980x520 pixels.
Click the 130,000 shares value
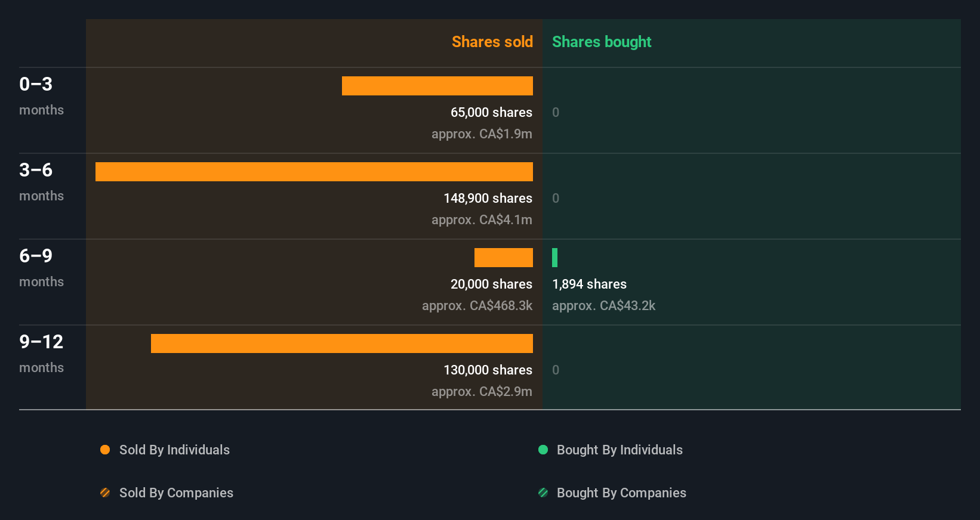click(488, 370)
